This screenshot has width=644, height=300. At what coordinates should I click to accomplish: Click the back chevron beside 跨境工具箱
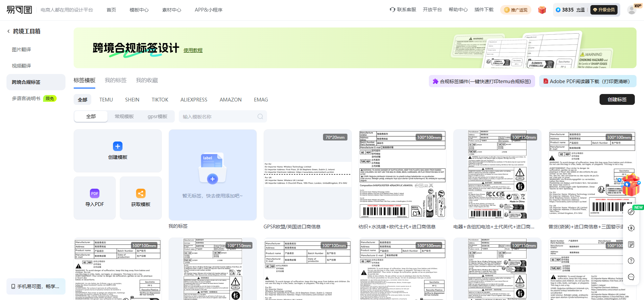pos(8,31)
